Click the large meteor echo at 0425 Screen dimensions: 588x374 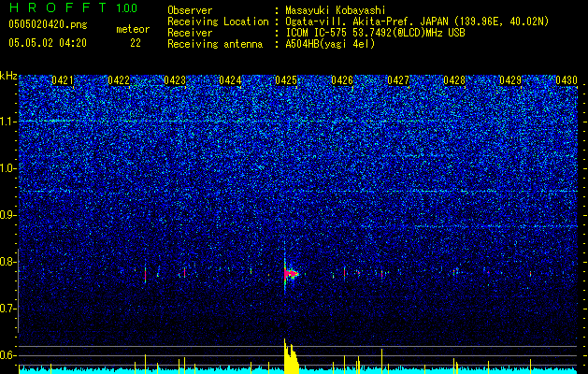point(290,273)
